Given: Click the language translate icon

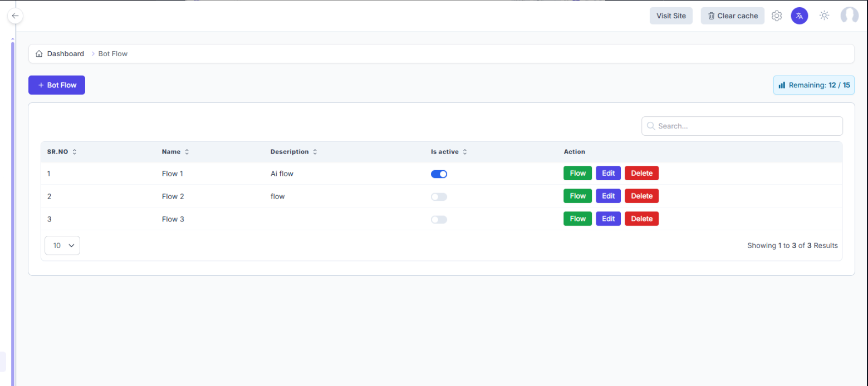Looking at the screenshot, I should pyautogui.click(x=800, y=16).
